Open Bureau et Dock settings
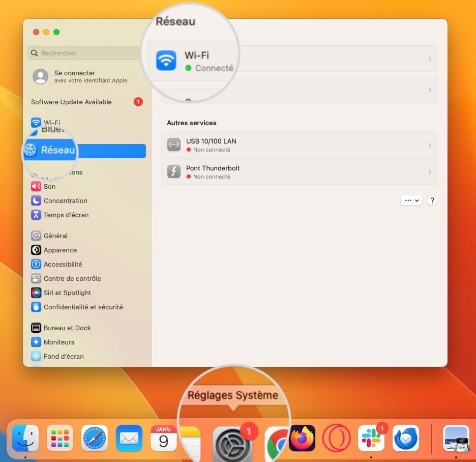This screenshot has height=462, width=476. click(61, 328)
